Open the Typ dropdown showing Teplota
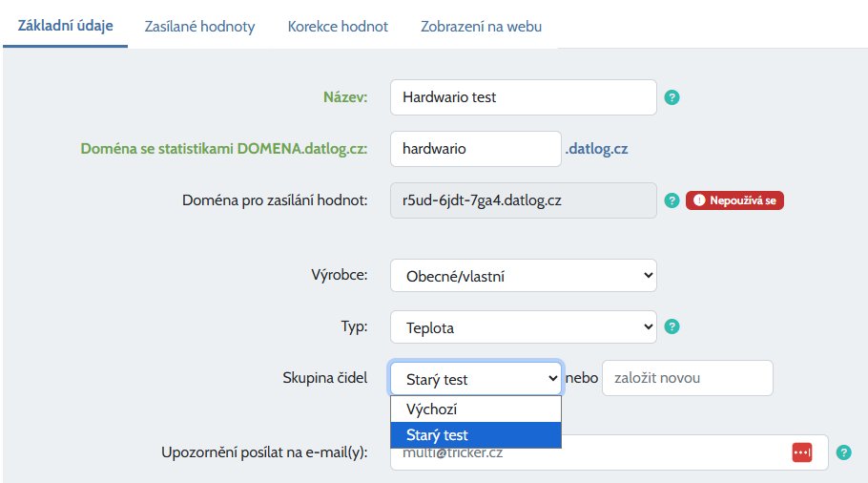Screen dimensions: 868x483 tap(523, 326)
